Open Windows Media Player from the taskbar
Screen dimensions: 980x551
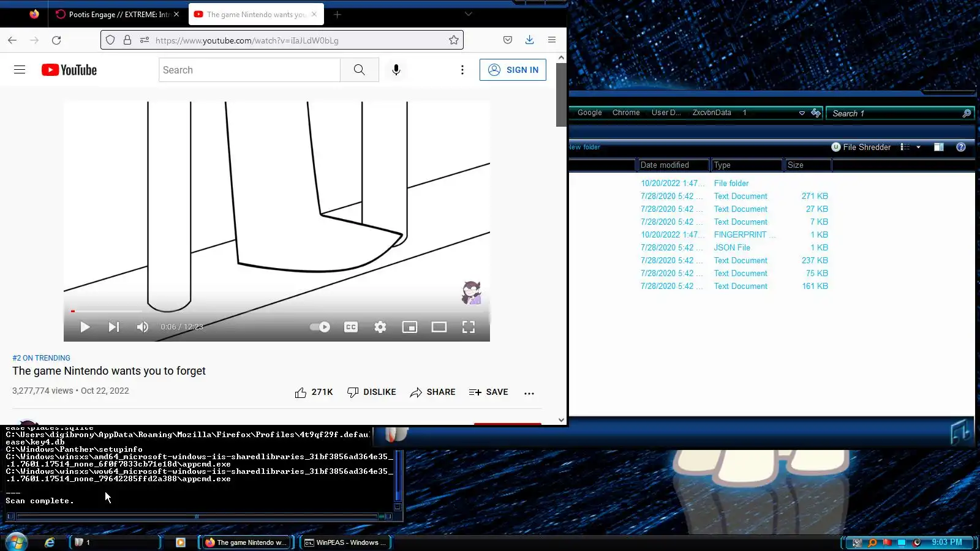click(x=181, y=542)
